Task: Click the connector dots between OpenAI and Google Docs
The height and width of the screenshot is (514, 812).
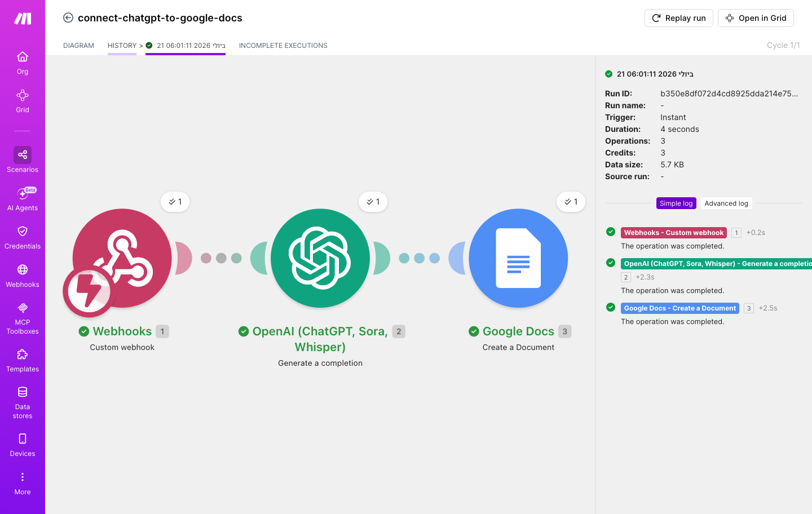Action: [419, 258]
